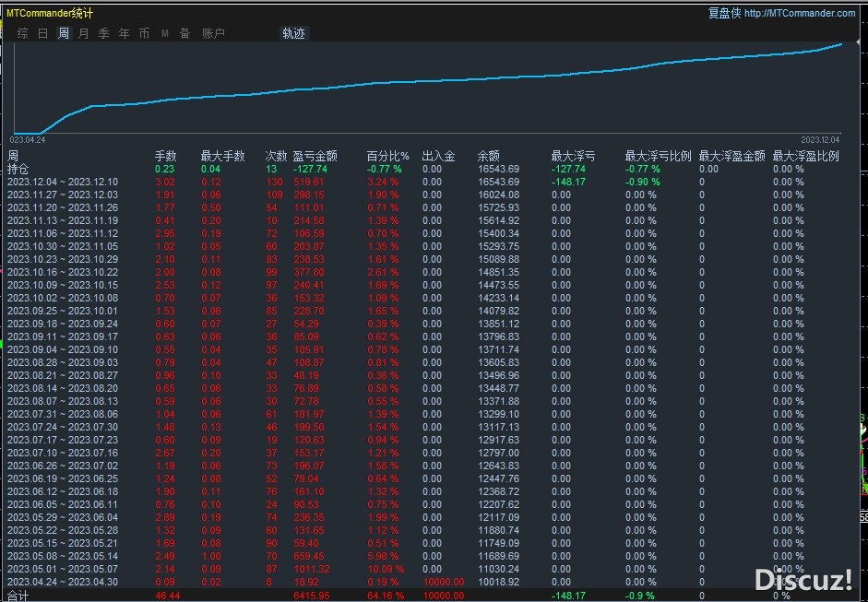Open the 备 tab

[184, 33]
